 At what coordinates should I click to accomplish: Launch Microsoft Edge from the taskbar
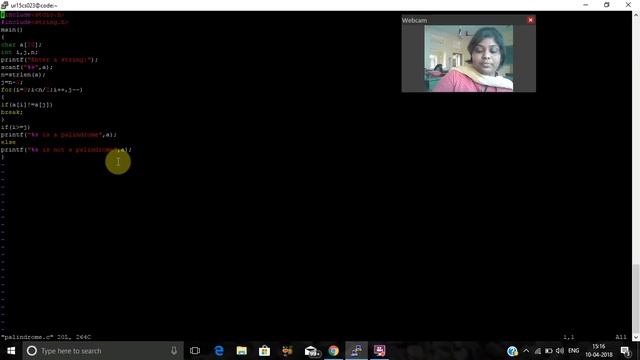(219, 351)
